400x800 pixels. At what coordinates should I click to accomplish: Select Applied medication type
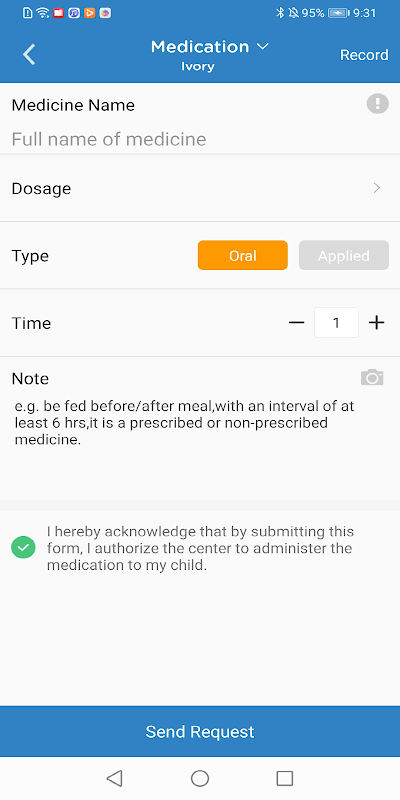[344, 255]
